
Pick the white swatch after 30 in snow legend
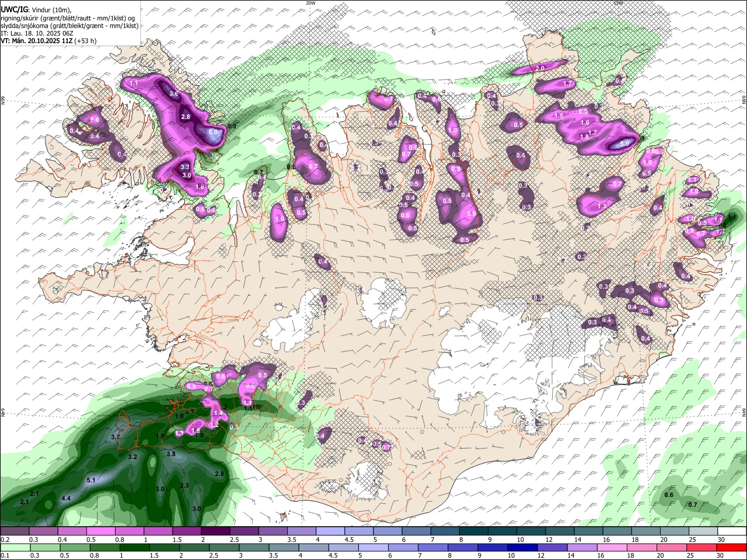pyautogui.click(x=732, y=531)
